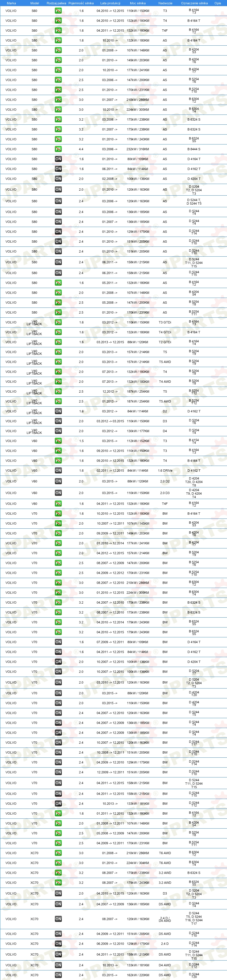Click the 02.2008 -> production date cell

tap(109, 179)
